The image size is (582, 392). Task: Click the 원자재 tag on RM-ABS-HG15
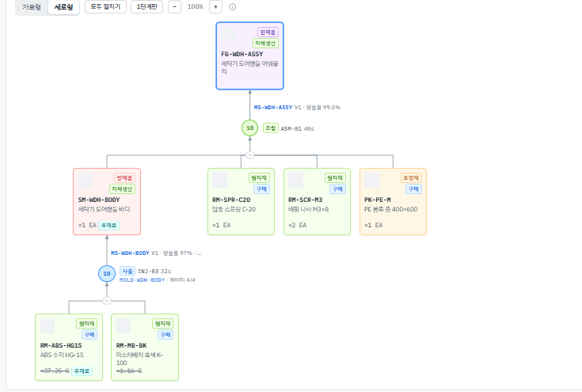click(x=87, y=324)
